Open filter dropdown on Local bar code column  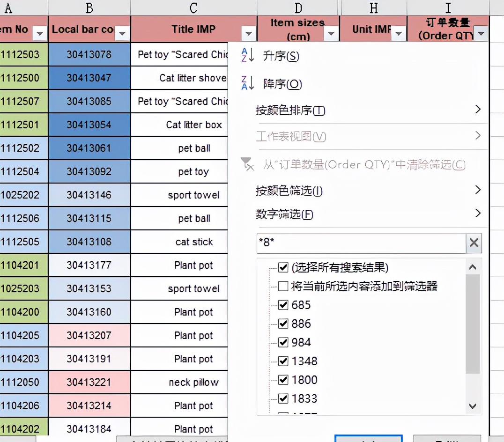click(x=122, y=33)
